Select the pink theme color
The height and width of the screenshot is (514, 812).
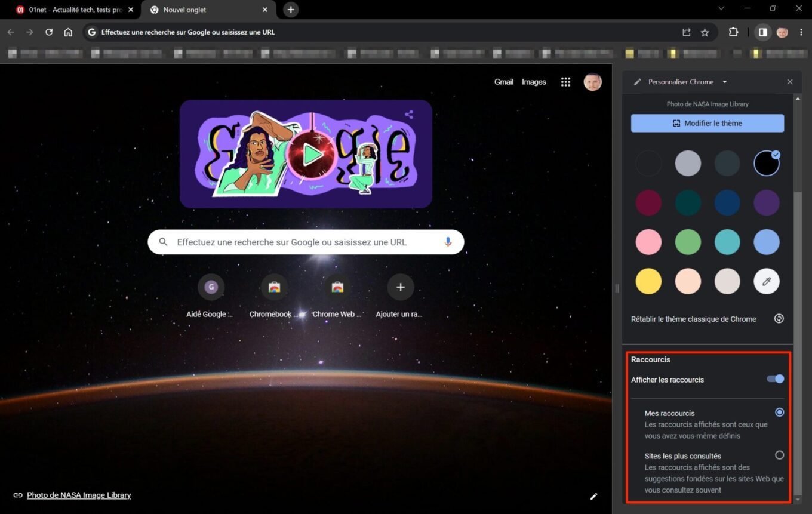[648, 242]
